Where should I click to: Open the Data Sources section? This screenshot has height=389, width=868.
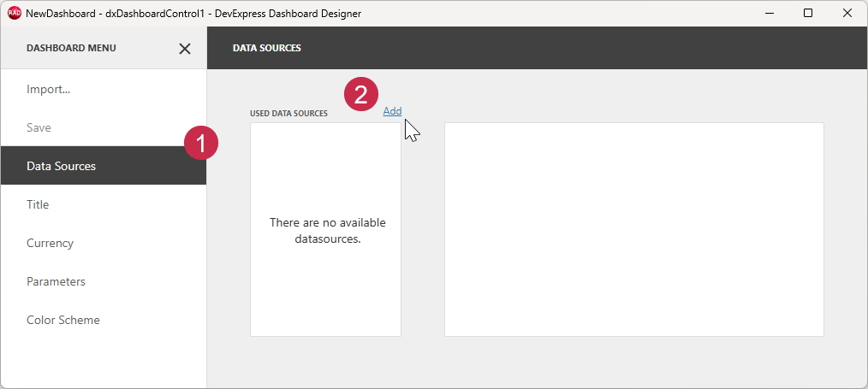[104, 166]
